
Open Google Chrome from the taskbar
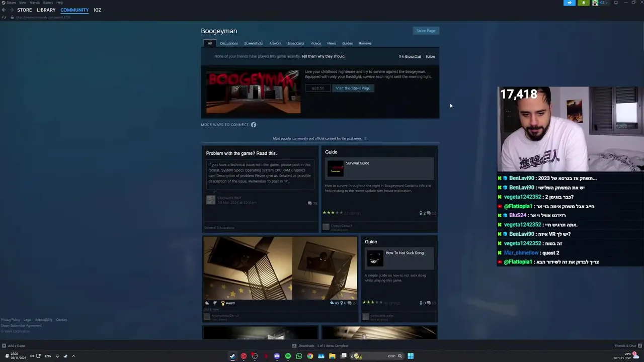pyautogui.click(x=310, y=356)
